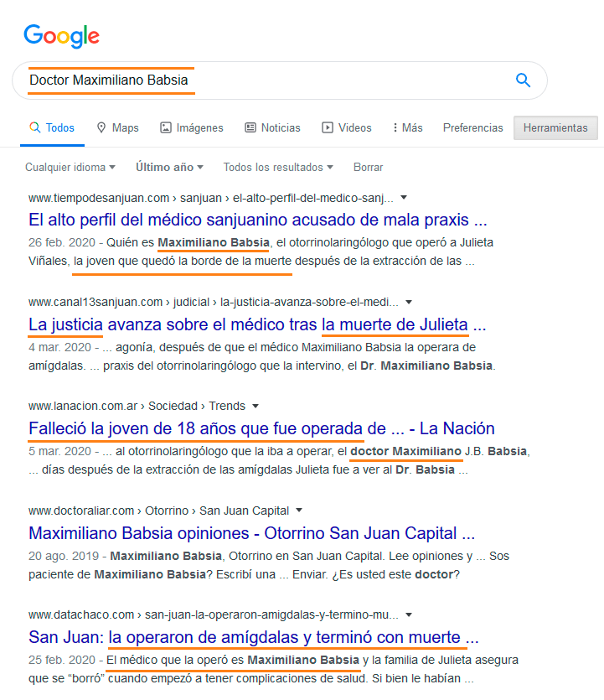
Task: Open Preferencias settings
Action: [x=472, y=127]
